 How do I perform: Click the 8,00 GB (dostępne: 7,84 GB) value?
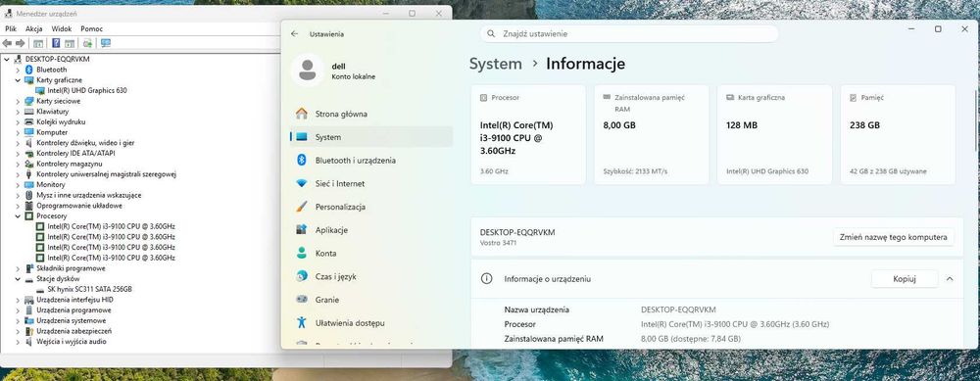click(691, 339)
